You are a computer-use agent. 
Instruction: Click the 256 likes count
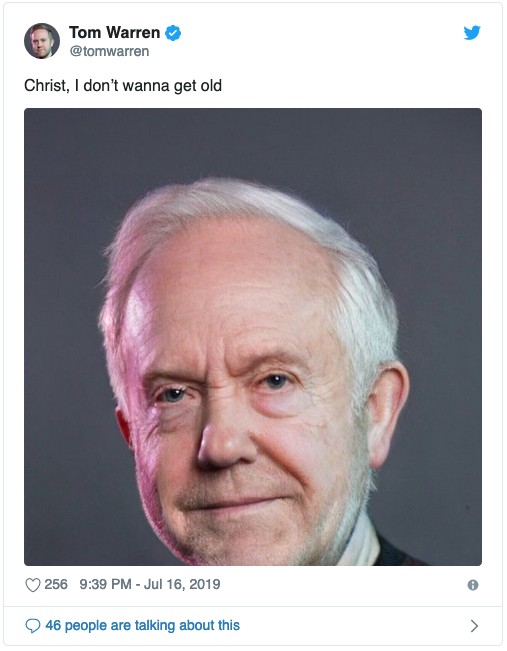tap(56, 585)
